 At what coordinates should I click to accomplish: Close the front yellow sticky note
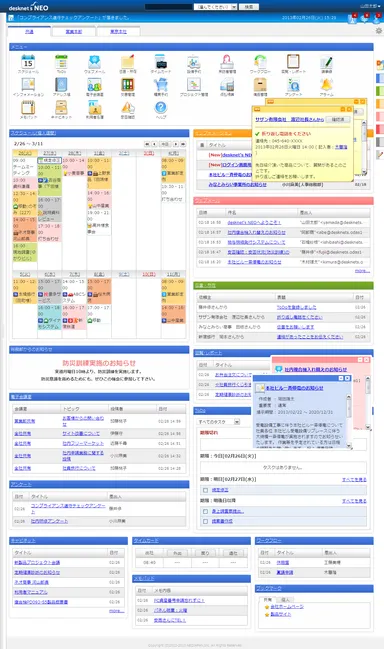click(349, 109)
